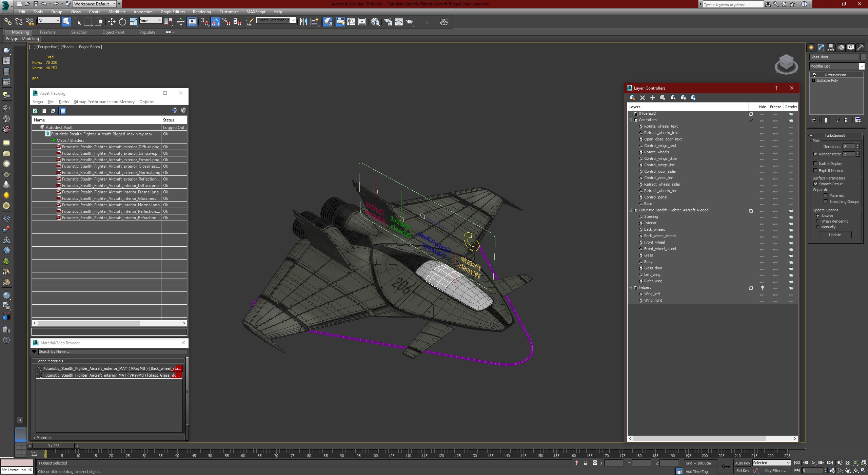The height and width of the screenshot is (475, 868).
Task: Click Add Selected Objects plus icon in Layer dialog
Action: tap(653, 98)
